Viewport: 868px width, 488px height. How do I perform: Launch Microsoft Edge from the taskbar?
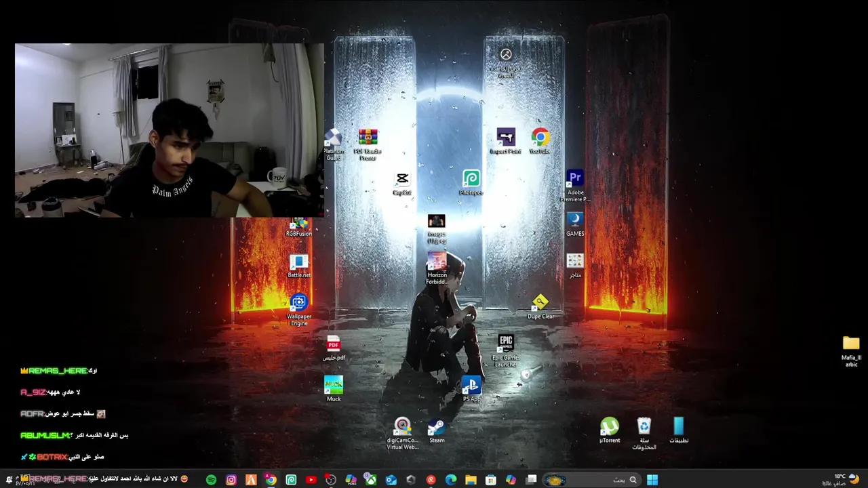[x=451, y=480]
